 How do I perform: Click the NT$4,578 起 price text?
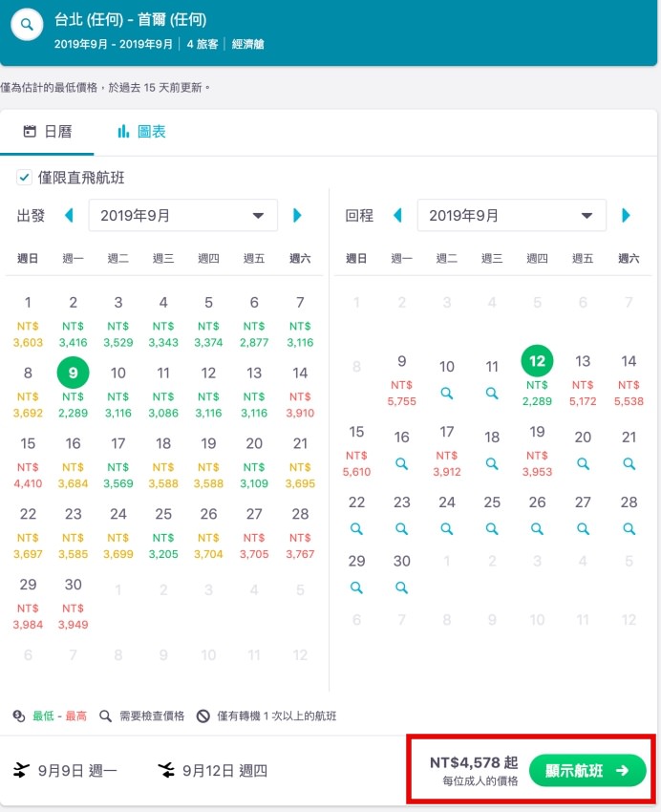pyautogui.click(x=474, y=762)
